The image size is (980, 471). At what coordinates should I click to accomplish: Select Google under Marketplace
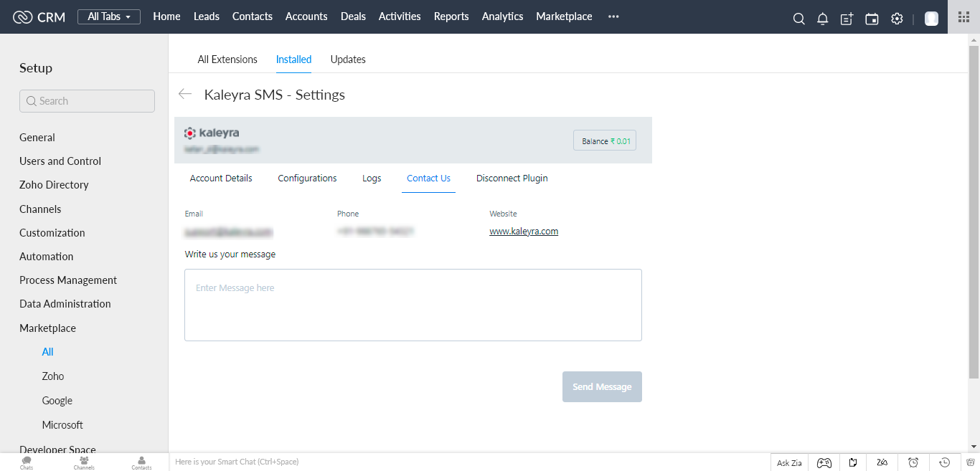57,400
